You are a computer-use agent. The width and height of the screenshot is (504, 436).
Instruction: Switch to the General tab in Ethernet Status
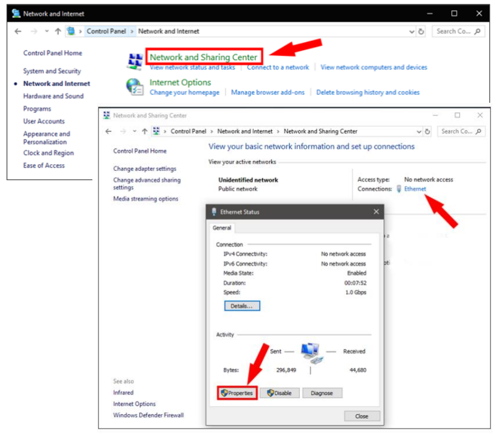tap(222, 228)
